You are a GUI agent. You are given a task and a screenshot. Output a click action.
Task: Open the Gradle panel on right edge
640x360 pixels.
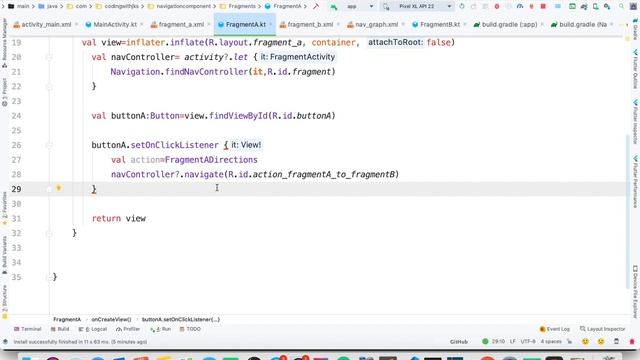pos(635,29)
